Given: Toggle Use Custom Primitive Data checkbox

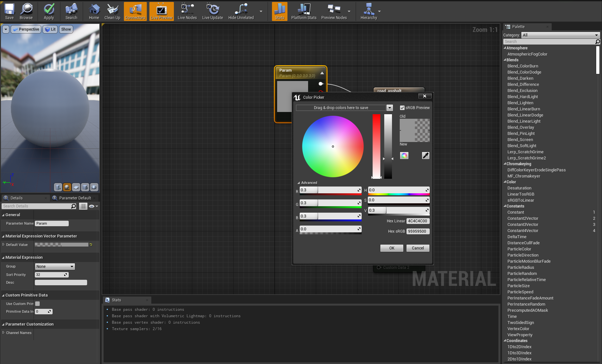Looking at the screenshot, I should [x=37, y=304].
